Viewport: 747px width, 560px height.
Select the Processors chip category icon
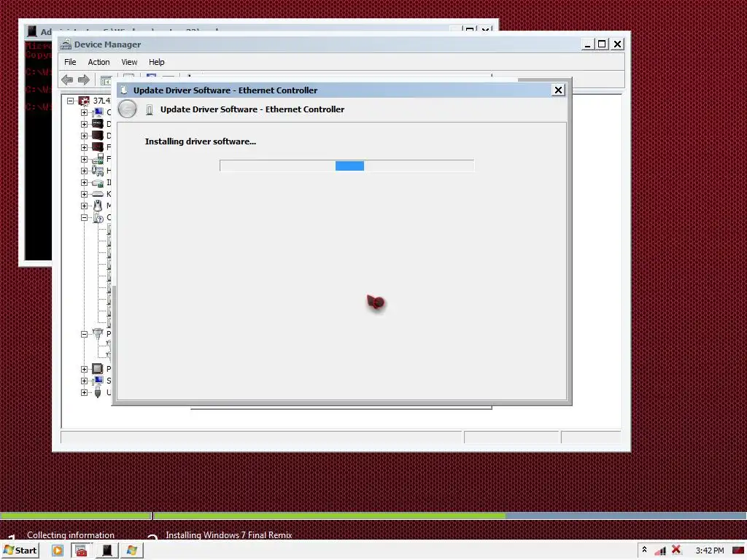(x=98, y=368)
